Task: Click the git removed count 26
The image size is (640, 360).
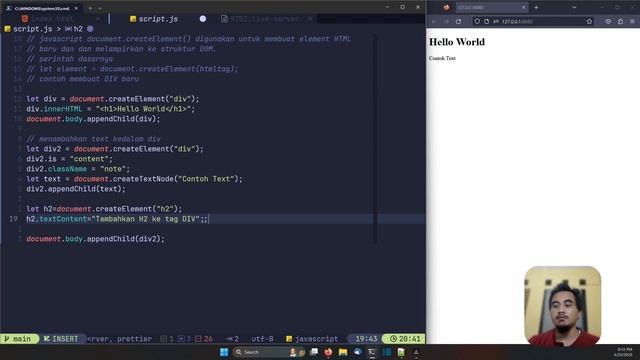Action: 204,339
